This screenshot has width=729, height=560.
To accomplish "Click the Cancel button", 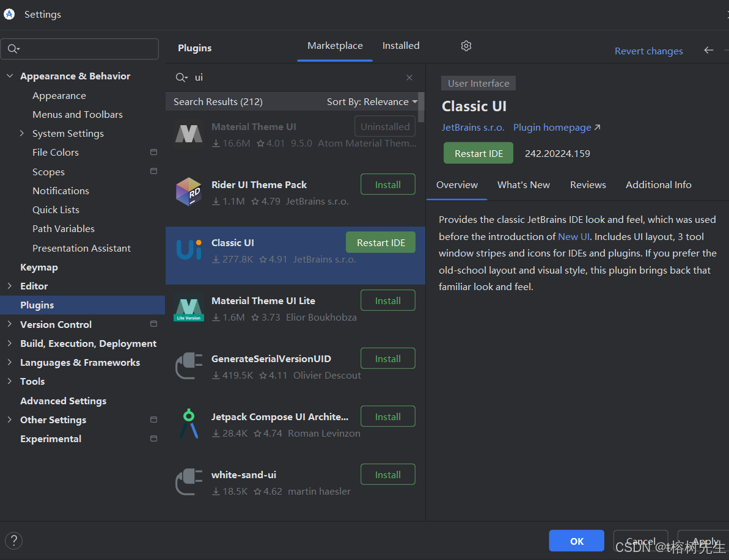I will point(640,541).
